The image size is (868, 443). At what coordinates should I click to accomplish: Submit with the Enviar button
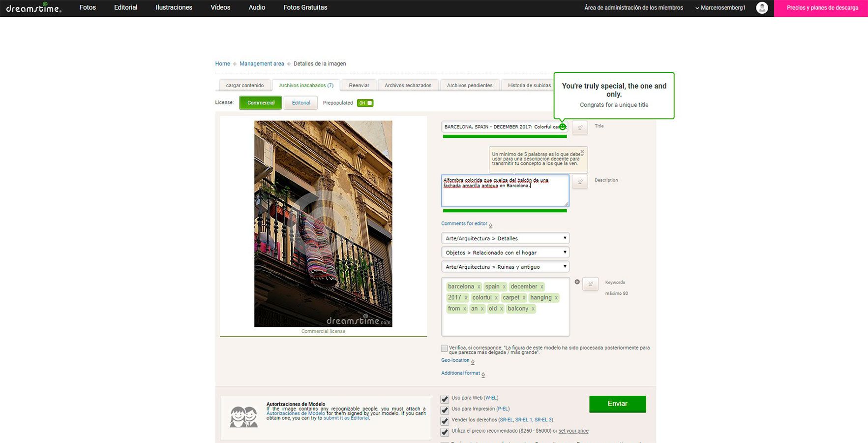tap(617, 404)
